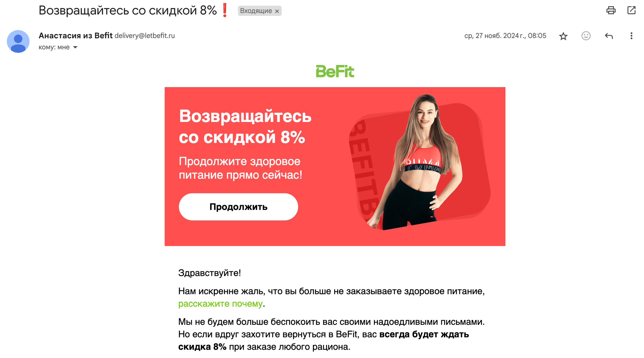Click the sender's avatar picture
This screenshot has height=358, width=644.
(x=18, y=41)
